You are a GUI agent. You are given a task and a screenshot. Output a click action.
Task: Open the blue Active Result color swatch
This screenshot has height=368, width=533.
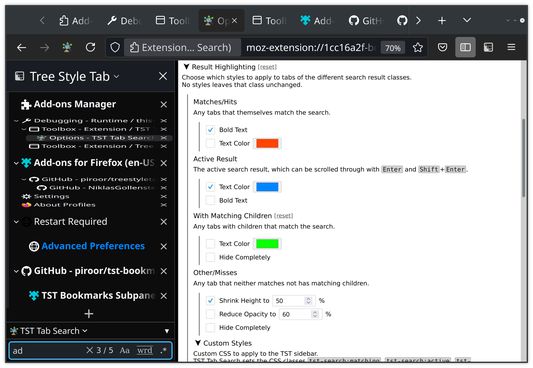[x=267, y=187]
